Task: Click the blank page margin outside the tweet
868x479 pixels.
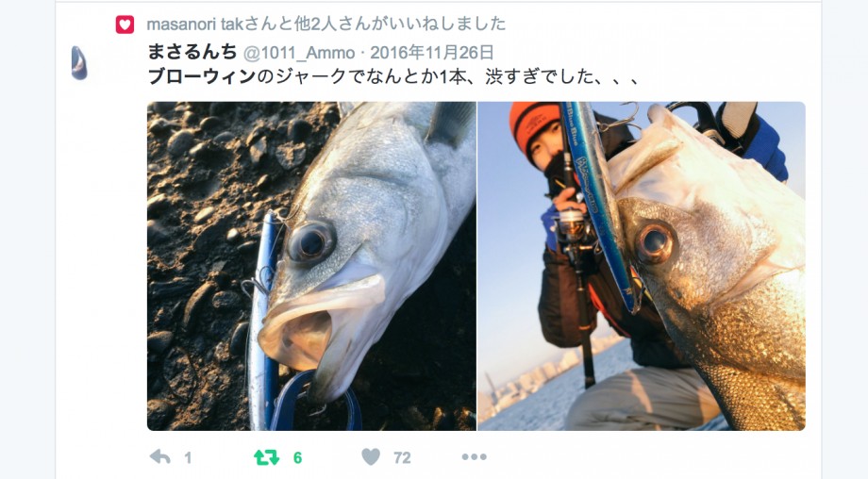Action: 27,239
